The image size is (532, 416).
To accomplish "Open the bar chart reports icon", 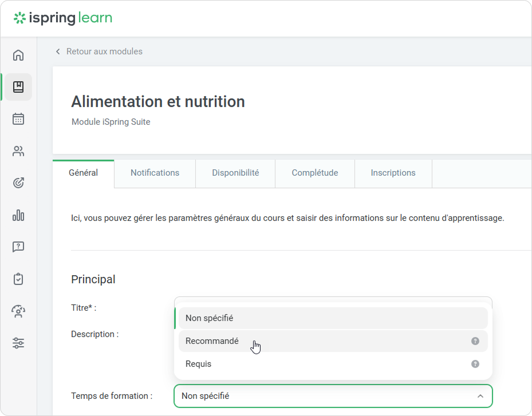I will [18, 215].
